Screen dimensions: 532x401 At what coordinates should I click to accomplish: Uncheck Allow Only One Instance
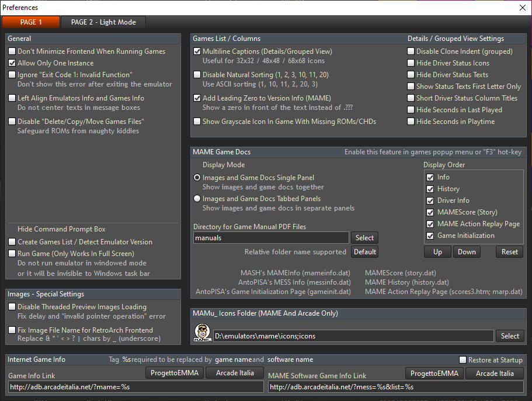coord(12,63)
